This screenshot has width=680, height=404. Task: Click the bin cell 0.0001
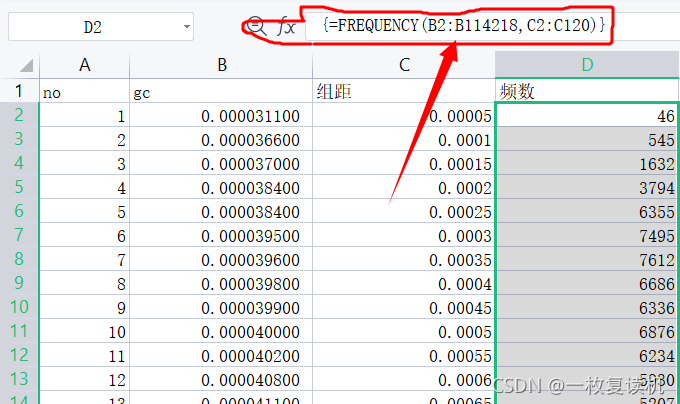[x=404, y=139]
